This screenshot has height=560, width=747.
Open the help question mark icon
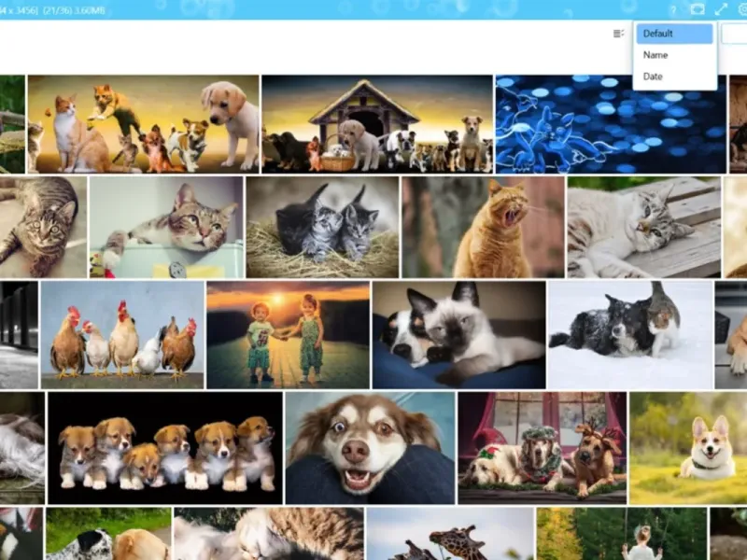point(673,10)
